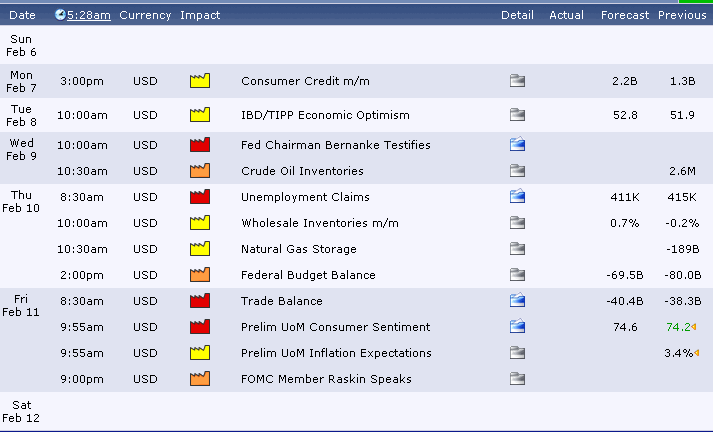Open detail folder for Prelim UoM Consumer Sentiment

click(517, 326)
